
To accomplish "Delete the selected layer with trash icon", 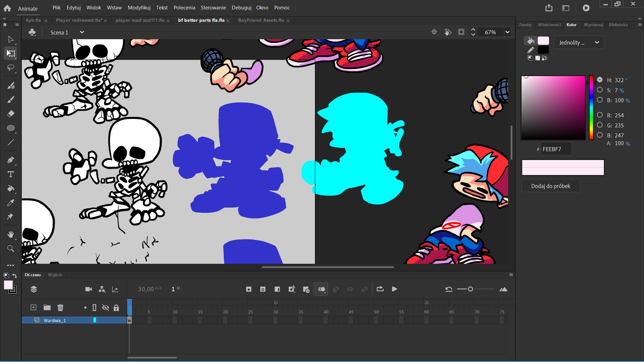I will coord(60,307).
